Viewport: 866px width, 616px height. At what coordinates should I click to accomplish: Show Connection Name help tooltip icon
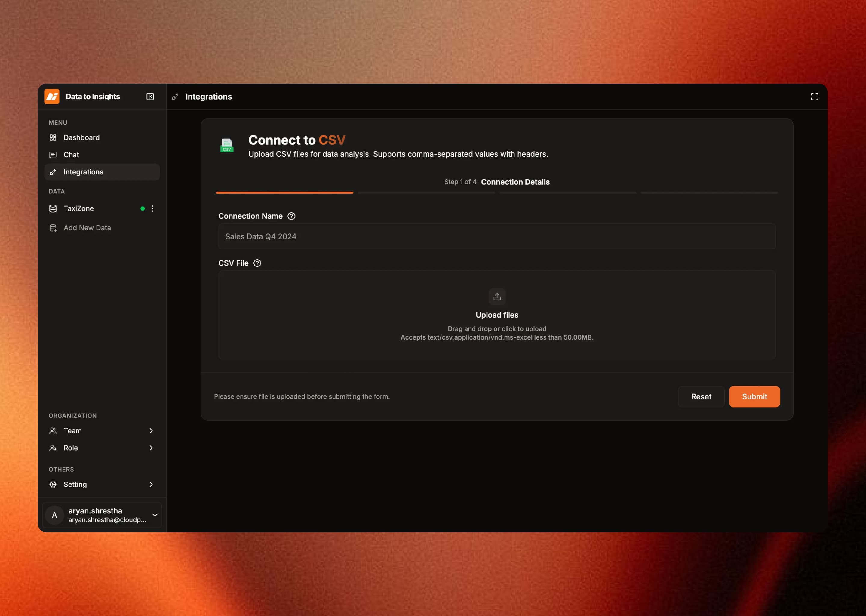pyautogui.click(x=291, y=216)
